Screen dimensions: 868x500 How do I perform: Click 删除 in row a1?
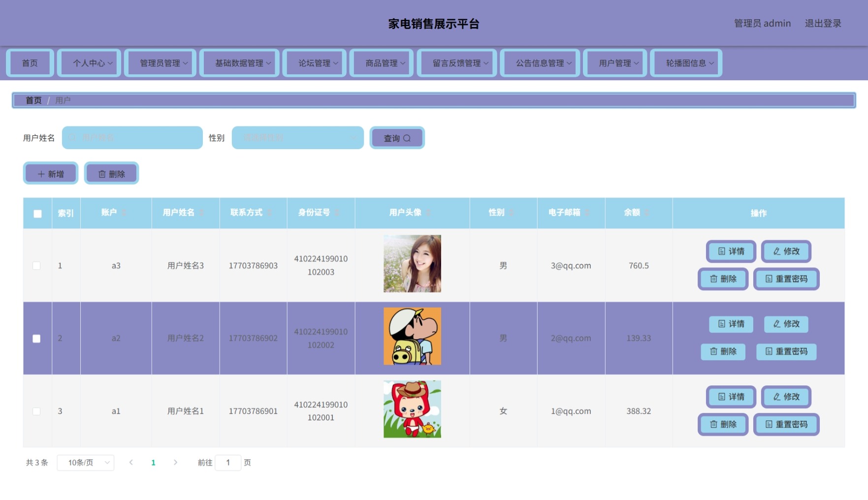(x=723, y=424)
